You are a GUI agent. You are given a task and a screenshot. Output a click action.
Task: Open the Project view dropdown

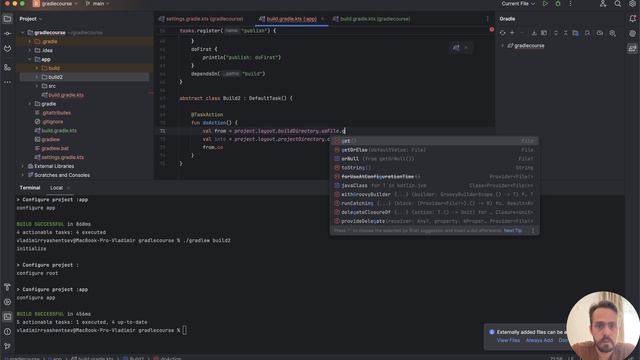coord(31,19)
